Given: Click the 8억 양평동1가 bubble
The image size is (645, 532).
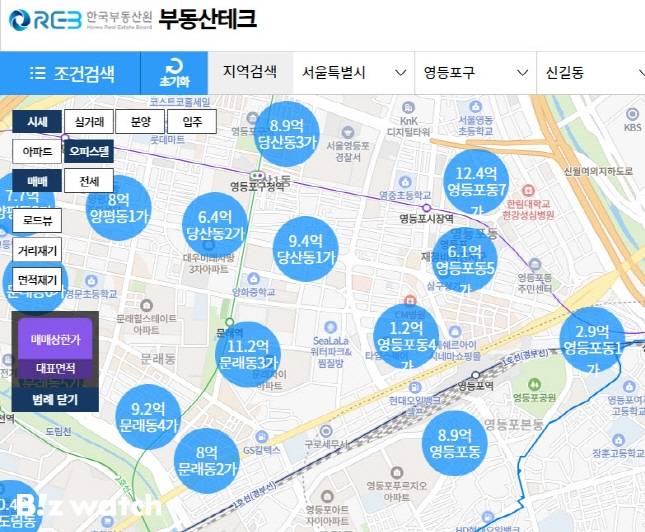Looking at the screenshot, I should (x=118, y=208).
